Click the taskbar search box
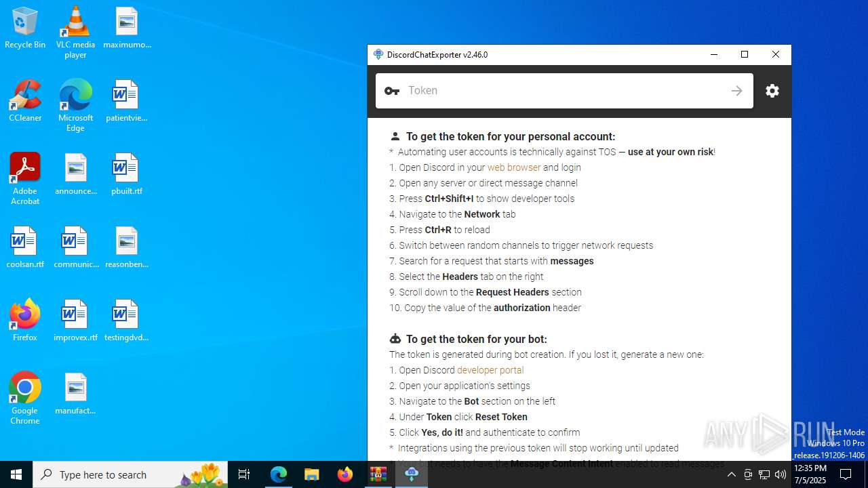The height and width of the screenshot is (488, 868). (x=130, y=474)
